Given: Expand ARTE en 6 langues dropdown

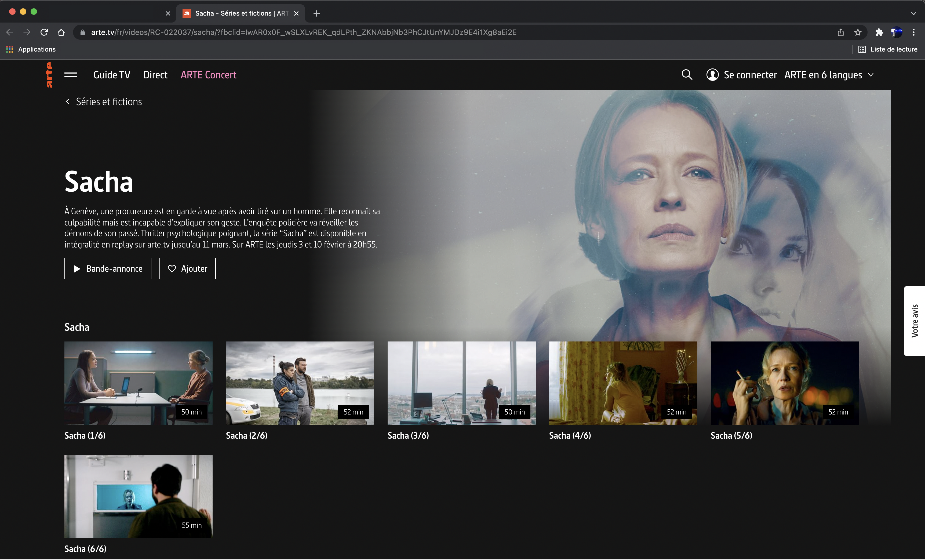Looking at the screenshot, I should point(829,75).
